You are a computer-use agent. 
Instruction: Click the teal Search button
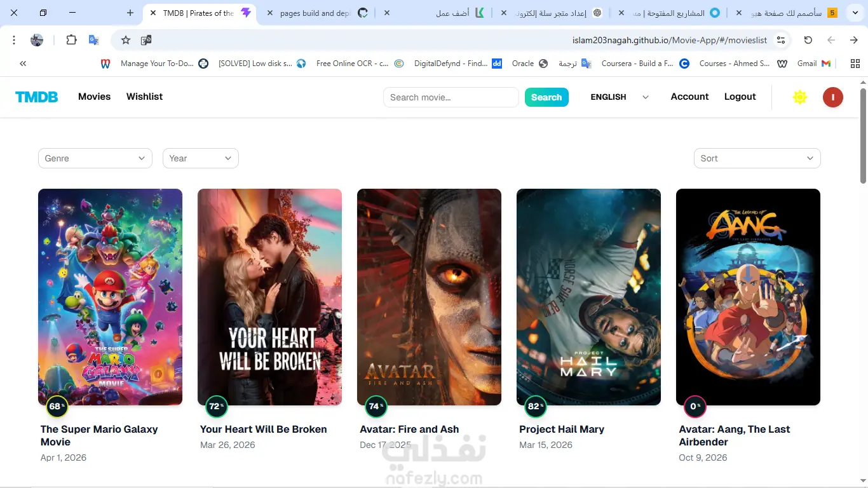546,97
